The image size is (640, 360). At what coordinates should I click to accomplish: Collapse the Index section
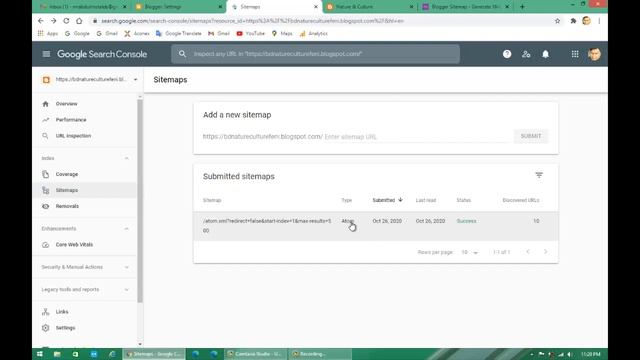click(127, 158)
